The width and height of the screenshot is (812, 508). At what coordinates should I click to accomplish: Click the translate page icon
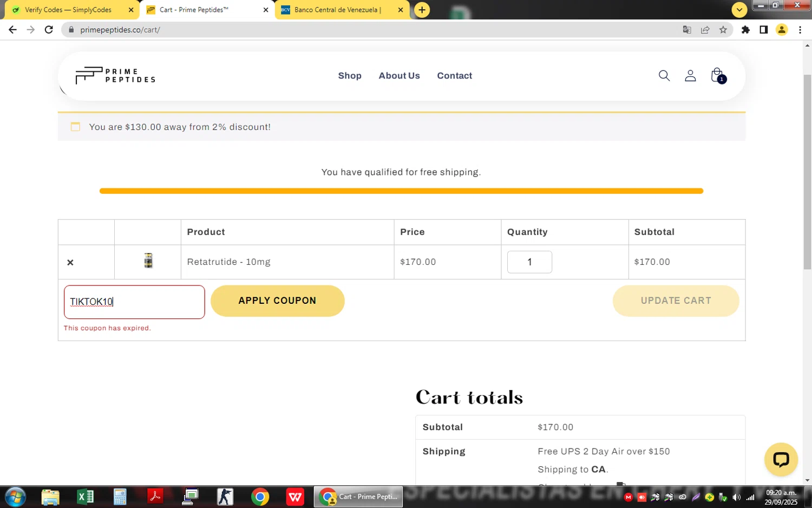coord(687,30)
